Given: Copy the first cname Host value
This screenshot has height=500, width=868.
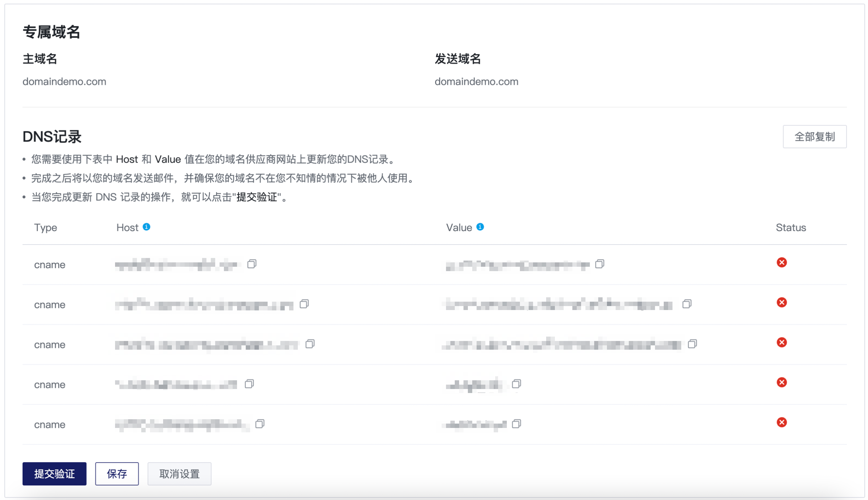Looking at the screenshot, I should pos(252,264).
